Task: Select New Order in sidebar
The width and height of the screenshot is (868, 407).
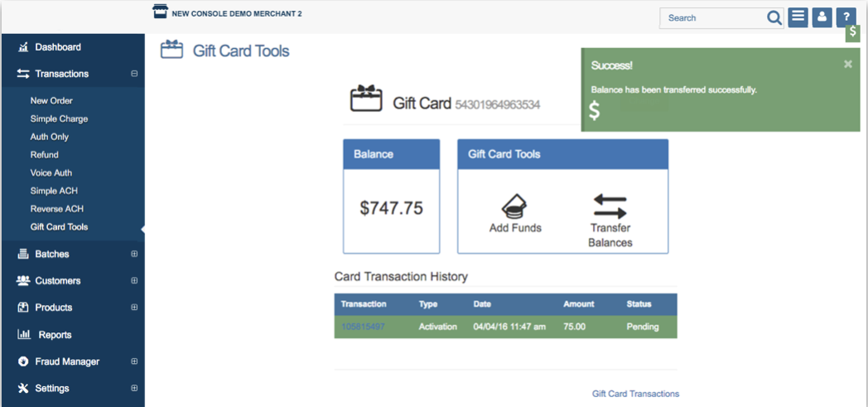Action: pos(51,100)
